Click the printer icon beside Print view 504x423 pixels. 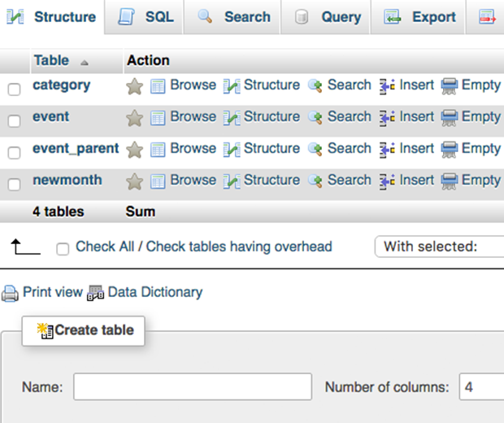click(x=10, y=293)
